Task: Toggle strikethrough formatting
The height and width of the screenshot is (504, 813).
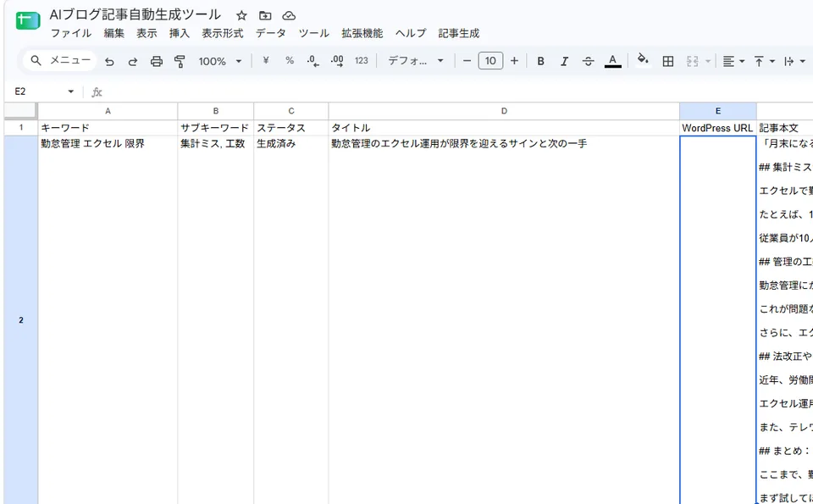Action: (x=588, y=61)
